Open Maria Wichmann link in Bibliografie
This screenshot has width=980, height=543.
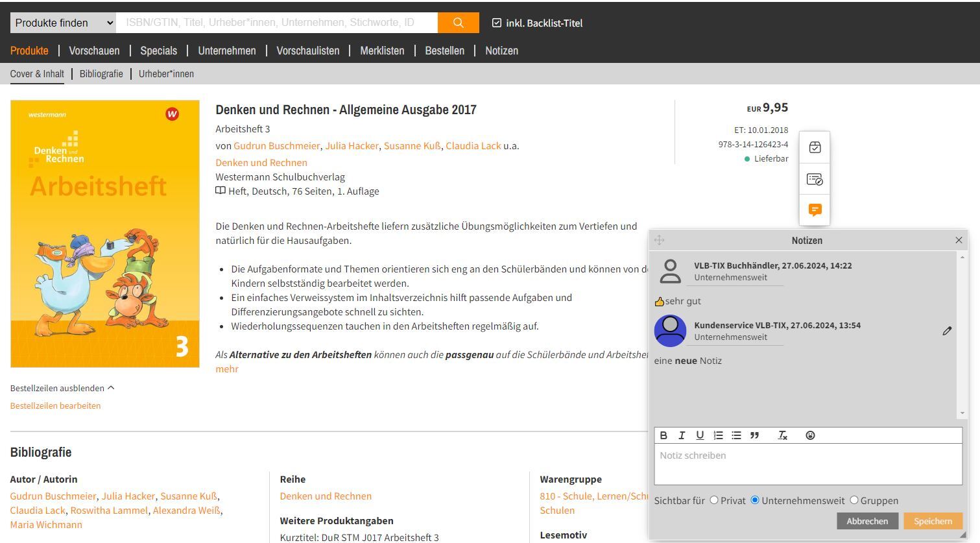tap(46, 525)
